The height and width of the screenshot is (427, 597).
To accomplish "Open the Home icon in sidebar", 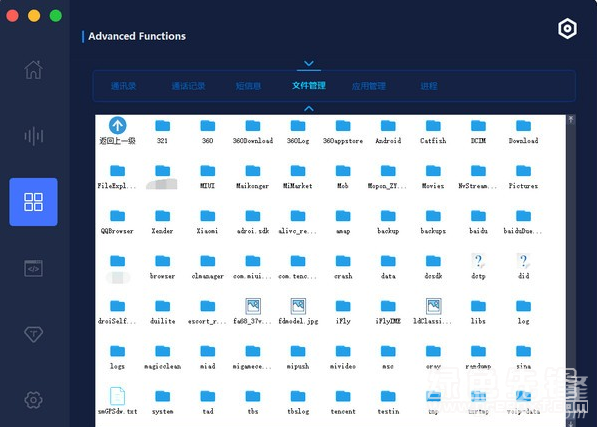I will (34, 70).
